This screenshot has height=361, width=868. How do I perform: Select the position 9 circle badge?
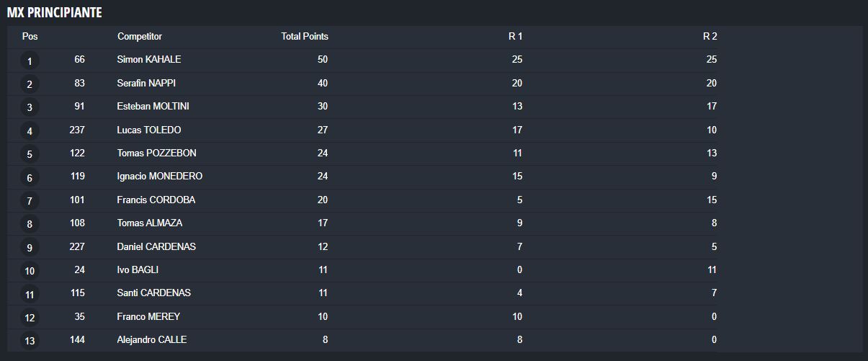pyautogui.click(x=30, y=248)
